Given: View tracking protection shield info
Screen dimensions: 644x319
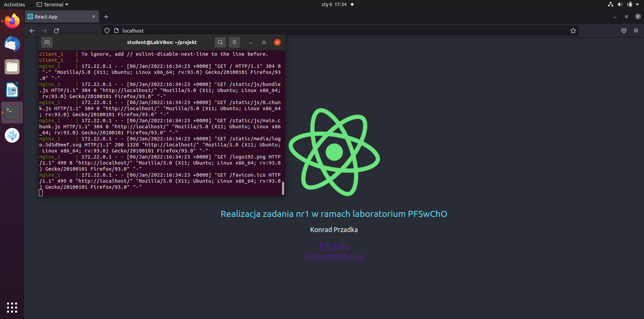Looking at the screenshot, I should [x=107, y=31].
